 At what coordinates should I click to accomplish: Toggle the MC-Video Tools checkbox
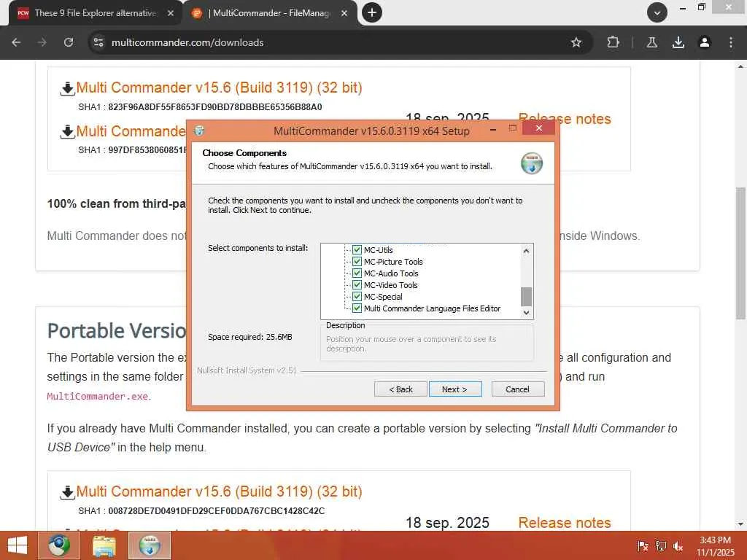coord(357,285)
